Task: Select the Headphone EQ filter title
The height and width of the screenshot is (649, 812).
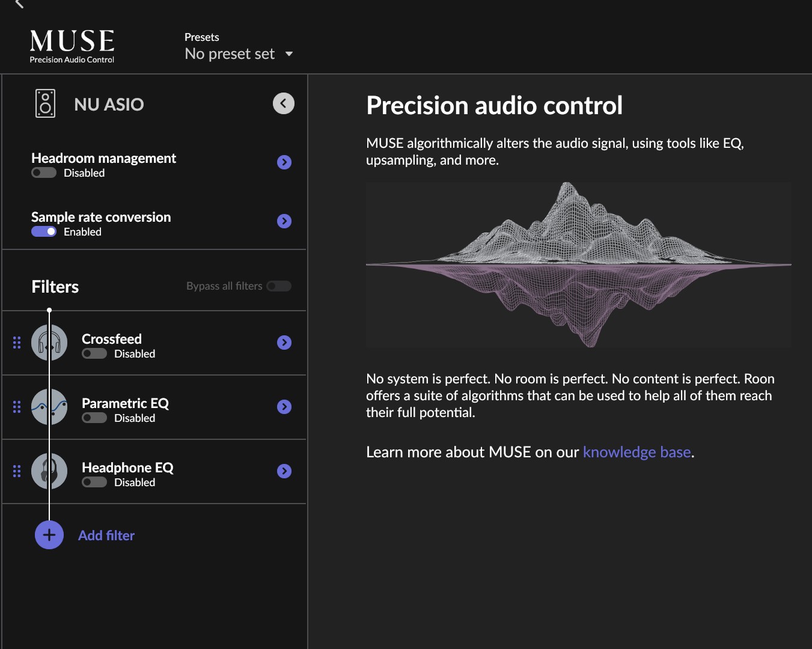Action: (x=127, y=468)
